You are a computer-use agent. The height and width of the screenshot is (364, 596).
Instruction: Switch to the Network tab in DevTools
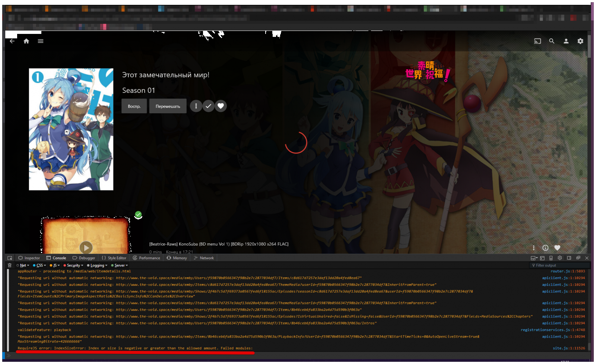[x=203, y=257]
